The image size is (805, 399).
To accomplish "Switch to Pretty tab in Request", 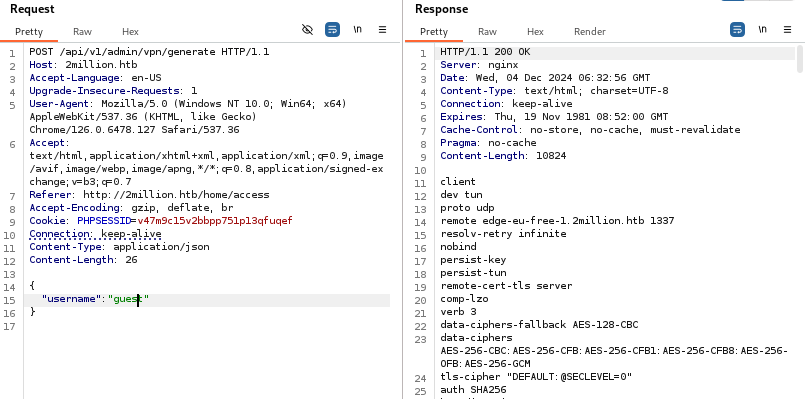I will tap(29, 32).
